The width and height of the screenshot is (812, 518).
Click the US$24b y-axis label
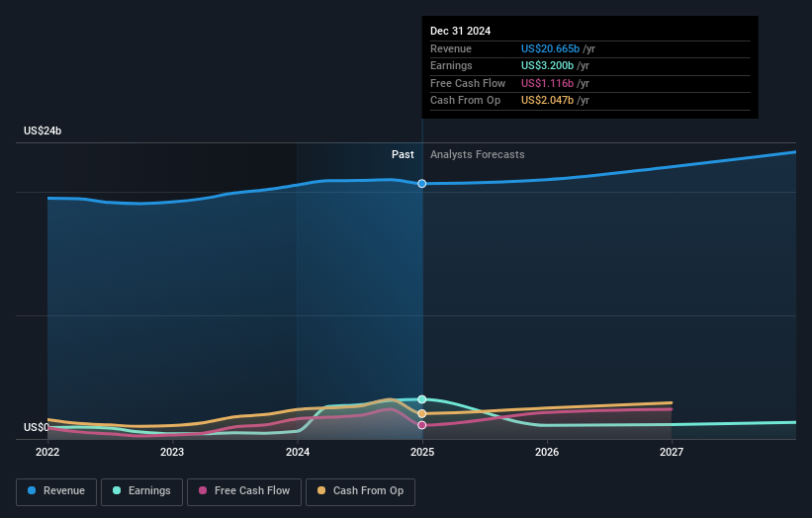(x=43, y=130)
